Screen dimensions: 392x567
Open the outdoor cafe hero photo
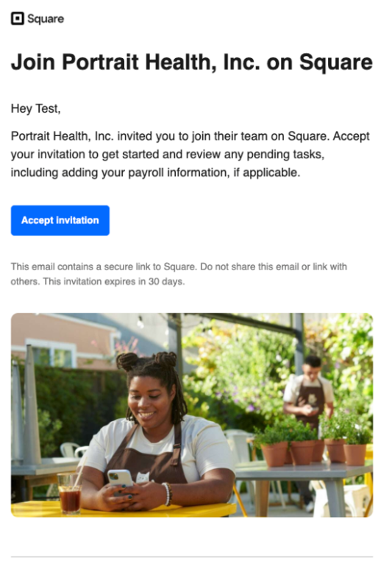(x=192, y=415)
